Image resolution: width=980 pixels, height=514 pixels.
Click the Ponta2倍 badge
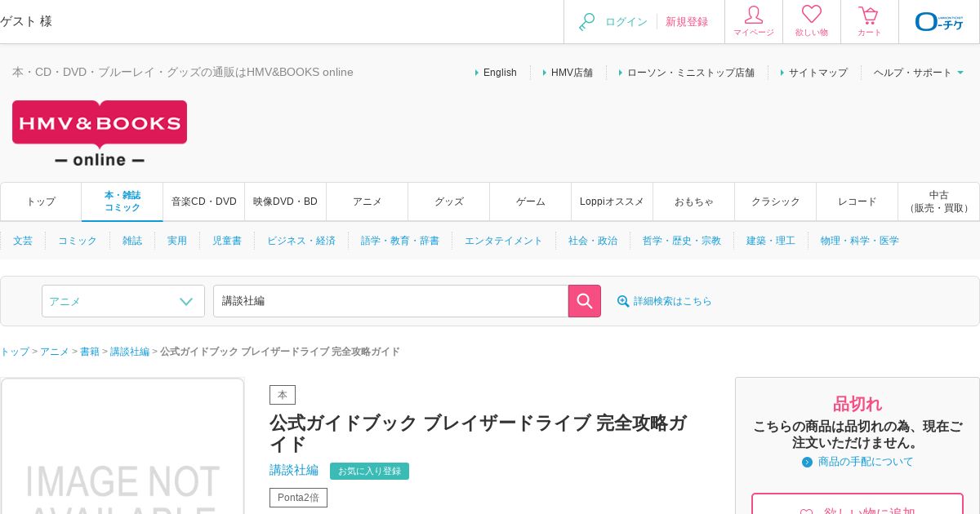point(298,498)
